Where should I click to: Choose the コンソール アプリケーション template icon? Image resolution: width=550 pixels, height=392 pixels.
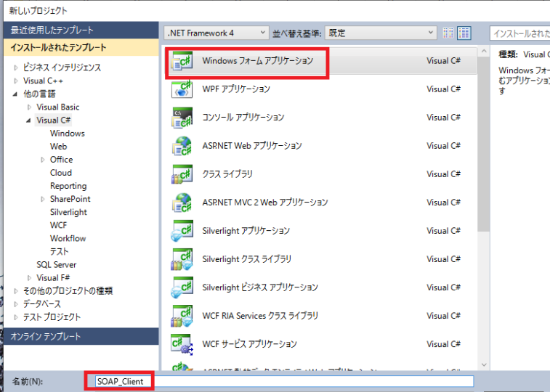(x=181, y=118)
